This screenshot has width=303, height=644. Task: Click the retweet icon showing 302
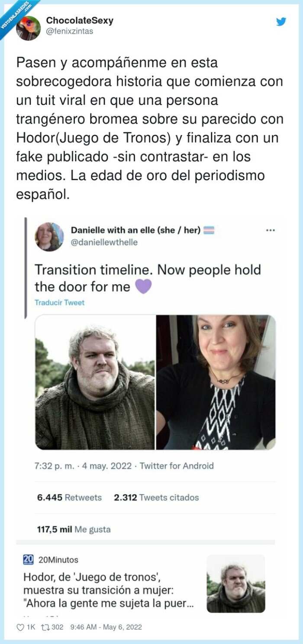45,627
